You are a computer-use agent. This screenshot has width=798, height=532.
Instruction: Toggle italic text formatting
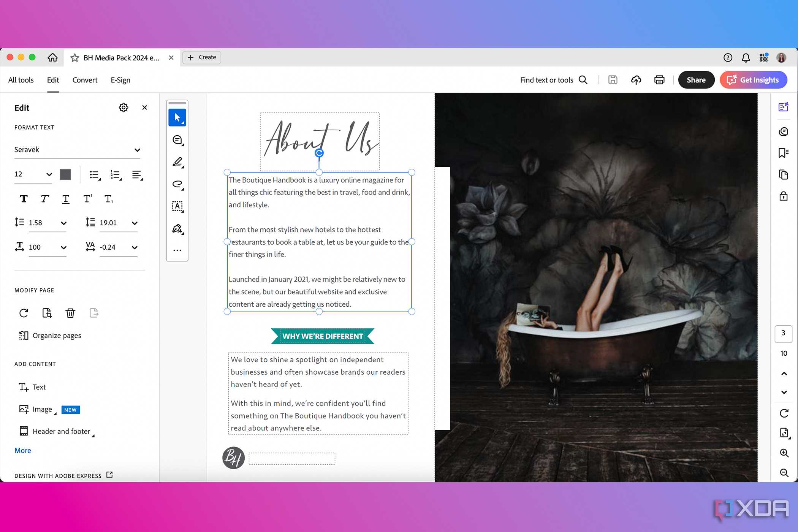[x=44, y=199]
